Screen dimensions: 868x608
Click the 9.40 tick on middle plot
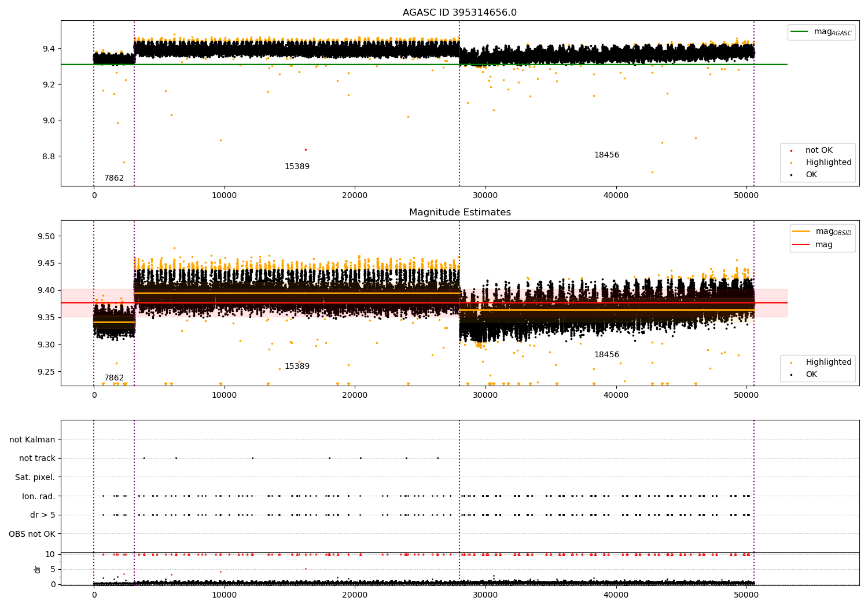[46, 291]
